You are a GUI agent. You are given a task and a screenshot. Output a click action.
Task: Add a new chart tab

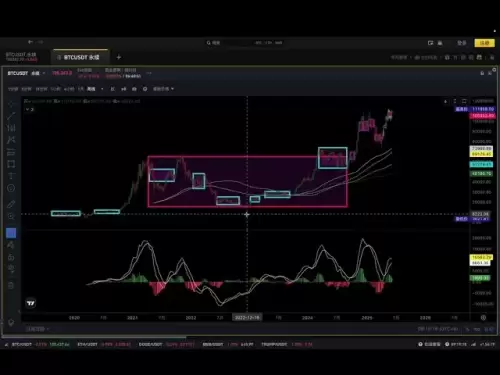point(119,57)
